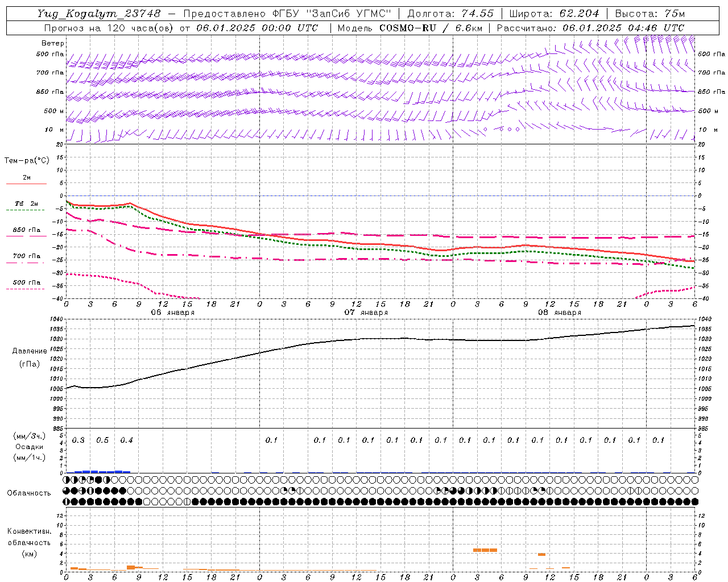The height and width of the screenshot is (582, 728).
Task: Click the (мм/3ч.) unit label
Action: pos(30,436)
